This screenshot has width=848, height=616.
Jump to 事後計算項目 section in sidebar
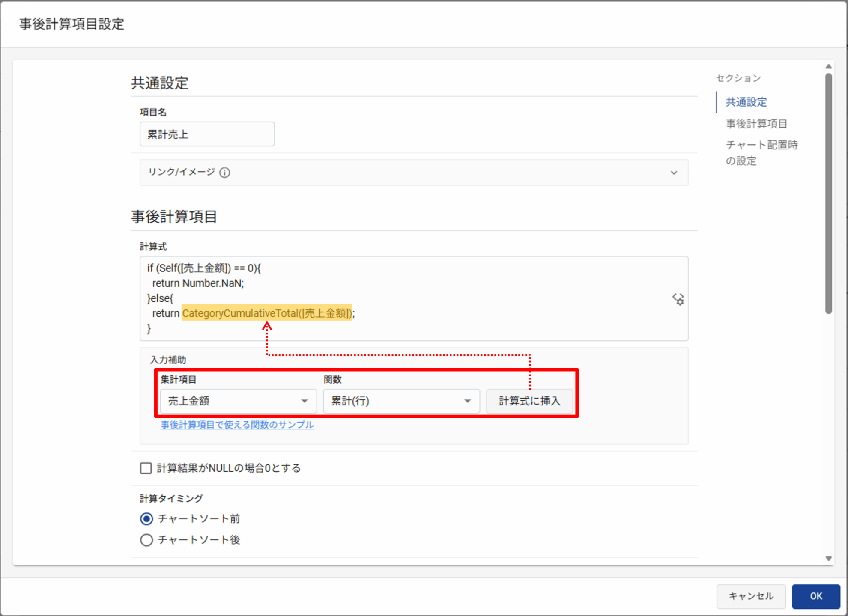pos(756,124)
